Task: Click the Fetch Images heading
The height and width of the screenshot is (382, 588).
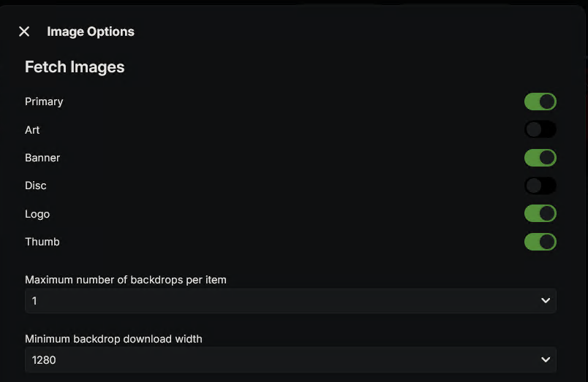Action: [x=75, y=67]
